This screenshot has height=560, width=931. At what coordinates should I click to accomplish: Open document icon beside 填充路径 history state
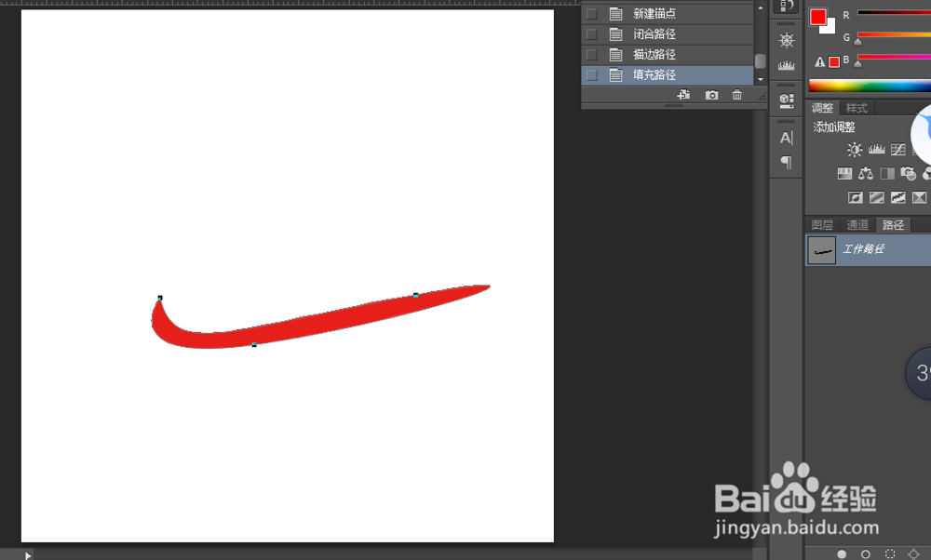[x=616, y=74]
